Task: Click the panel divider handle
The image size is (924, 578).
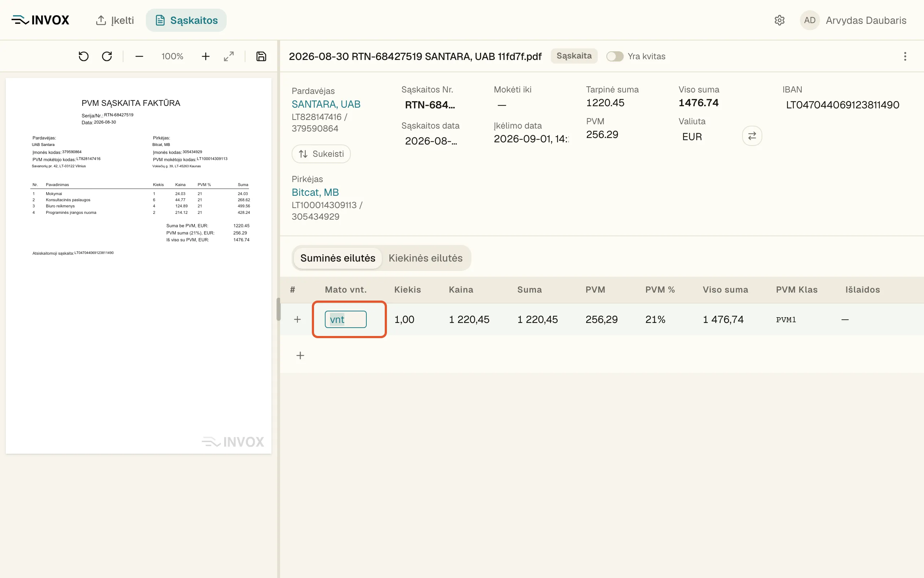Action: coord(279,309)
